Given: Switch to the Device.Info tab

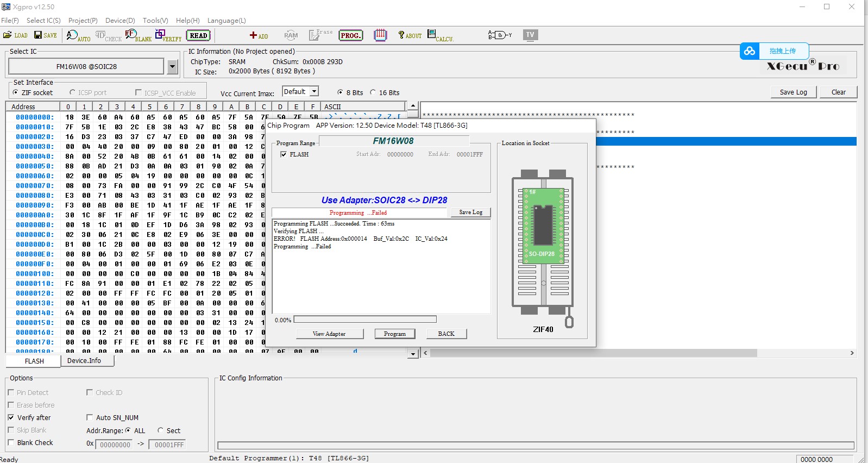Looking at the screenshot, I should 84,361.
